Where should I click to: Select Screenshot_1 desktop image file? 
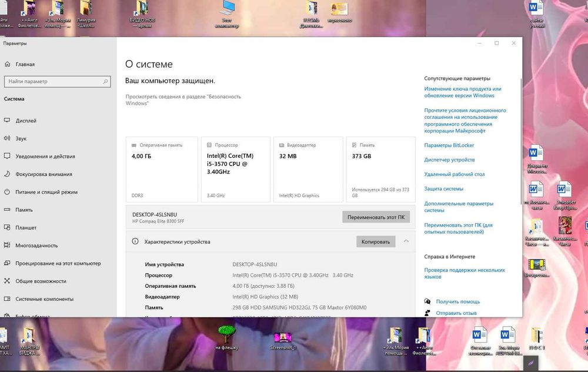tap(283, 341)
